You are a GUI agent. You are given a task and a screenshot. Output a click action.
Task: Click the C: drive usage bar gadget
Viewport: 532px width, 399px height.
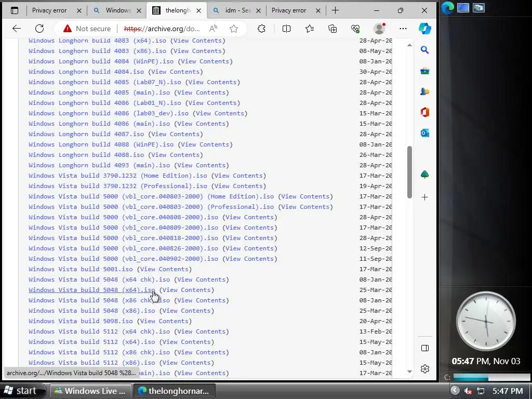[x=491, y=377]
